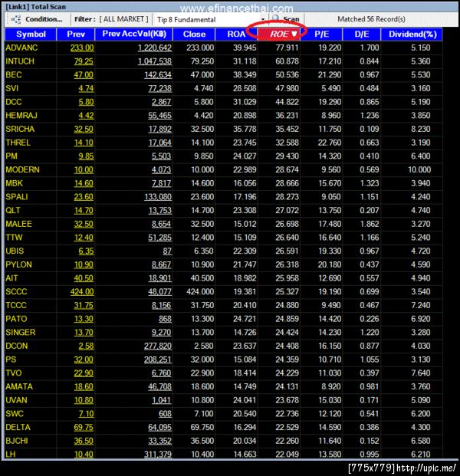460x476 pixels.
Task: Click TVO dividend value 7.640
Action: 421,373
